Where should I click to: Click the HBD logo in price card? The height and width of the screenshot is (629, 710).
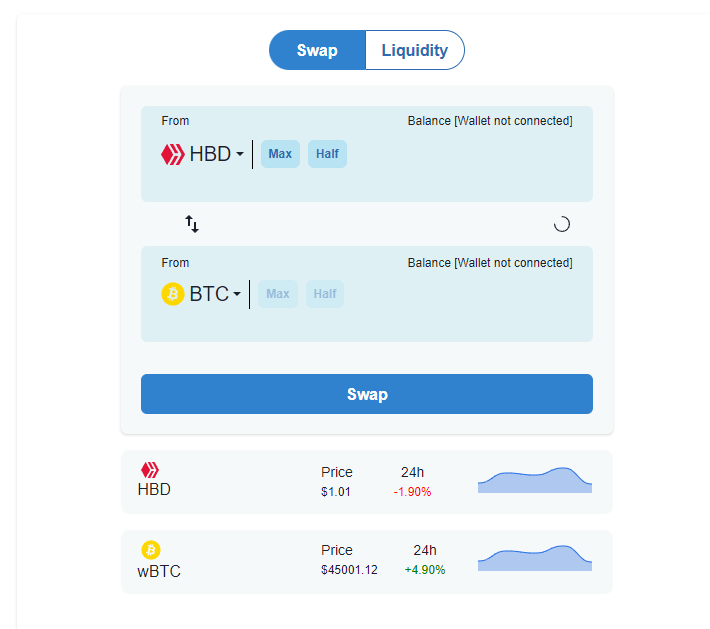pos(150,470)
